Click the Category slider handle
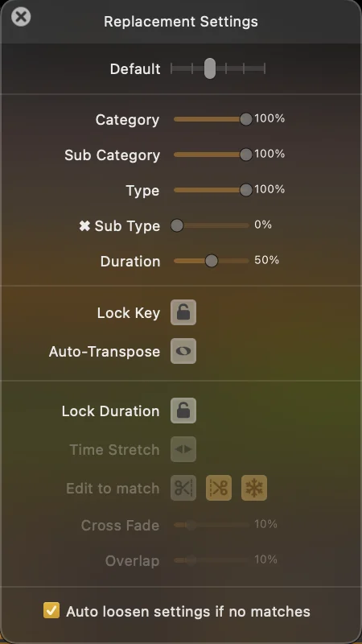362x644 pixels. (x=246, y=119)
